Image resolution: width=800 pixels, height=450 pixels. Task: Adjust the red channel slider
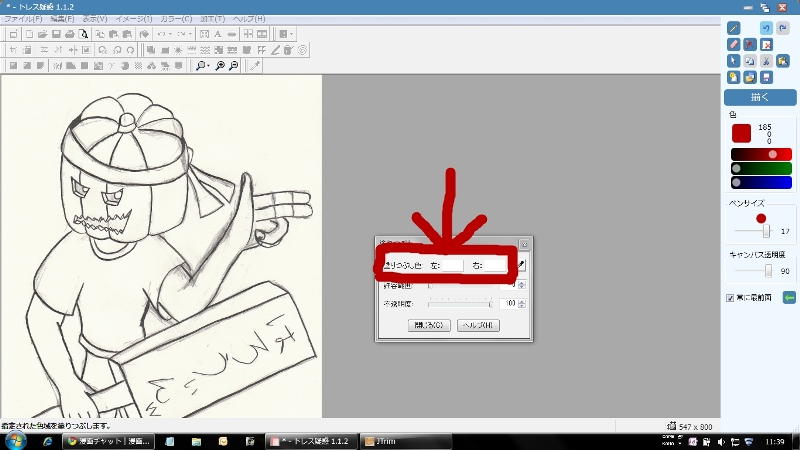tap(761, 154)
